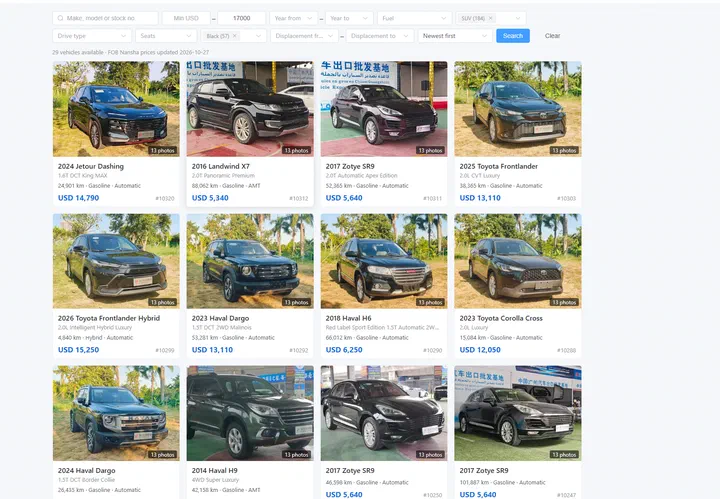
Task: Remove the Black color filter tag
Action: [235, 36]
